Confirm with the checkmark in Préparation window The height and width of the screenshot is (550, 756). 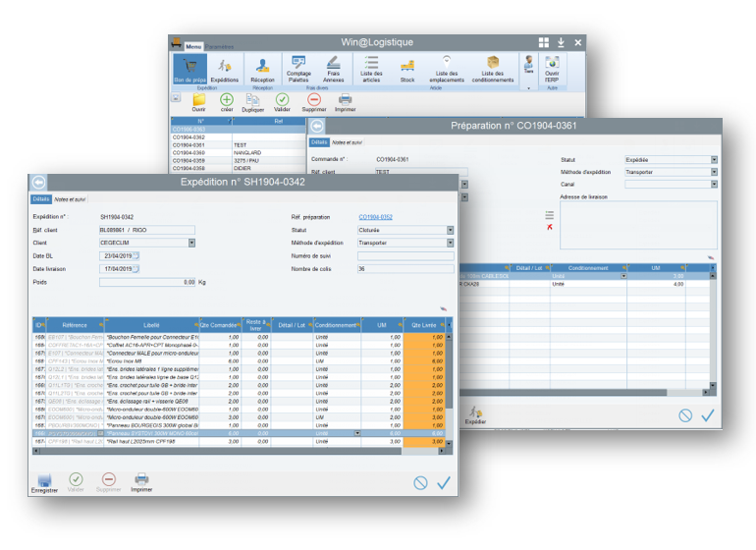tap(707, 415)
